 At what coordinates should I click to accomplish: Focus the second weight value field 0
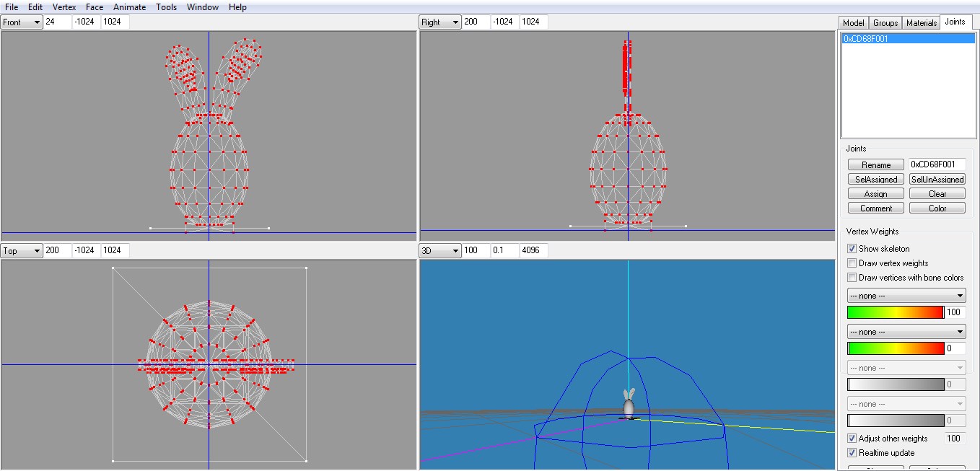pyautogui.click(x=955, y=348)
